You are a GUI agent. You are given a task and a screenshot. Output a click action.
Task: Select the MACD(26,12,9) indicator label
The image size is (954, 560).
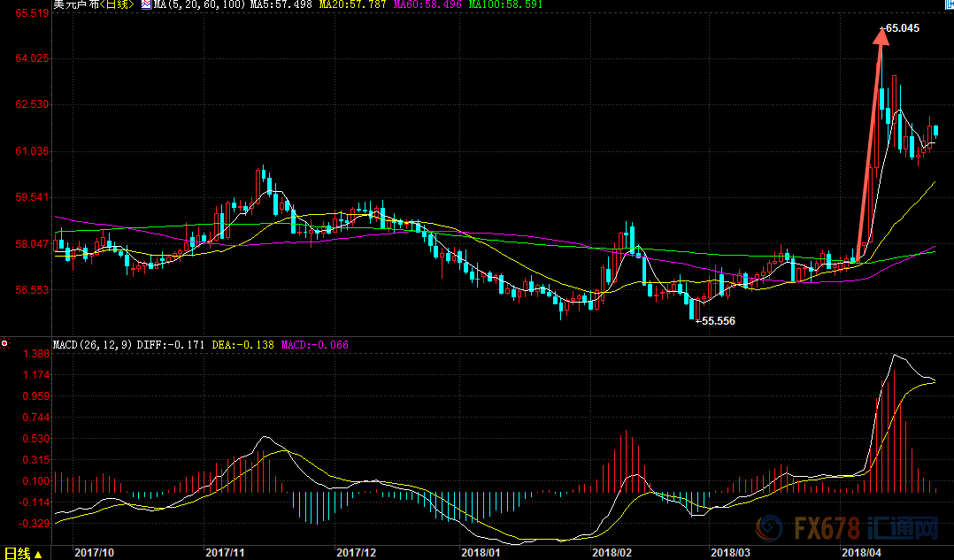point(93,345)
